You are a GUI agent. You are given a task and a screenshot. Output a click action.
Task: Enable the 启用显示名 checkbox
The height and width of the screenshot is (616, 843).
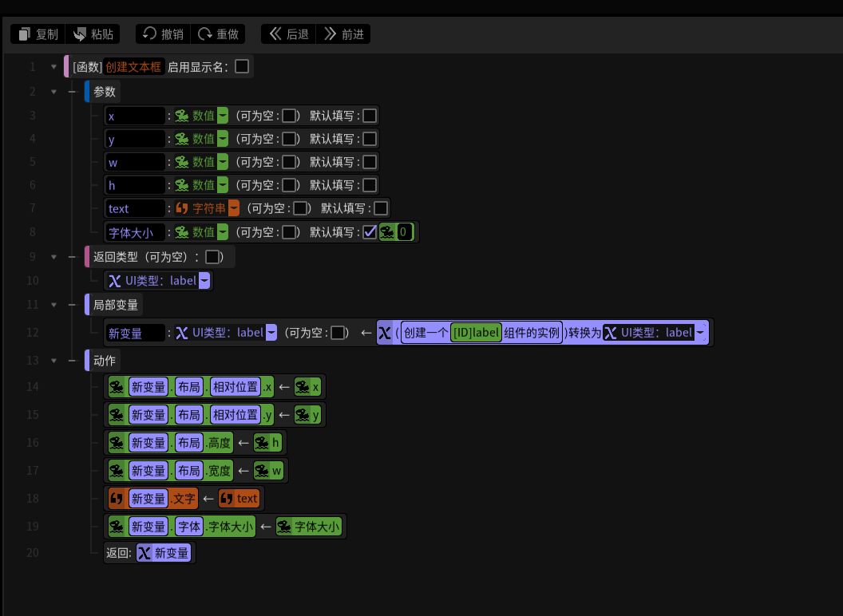[242, 66]
